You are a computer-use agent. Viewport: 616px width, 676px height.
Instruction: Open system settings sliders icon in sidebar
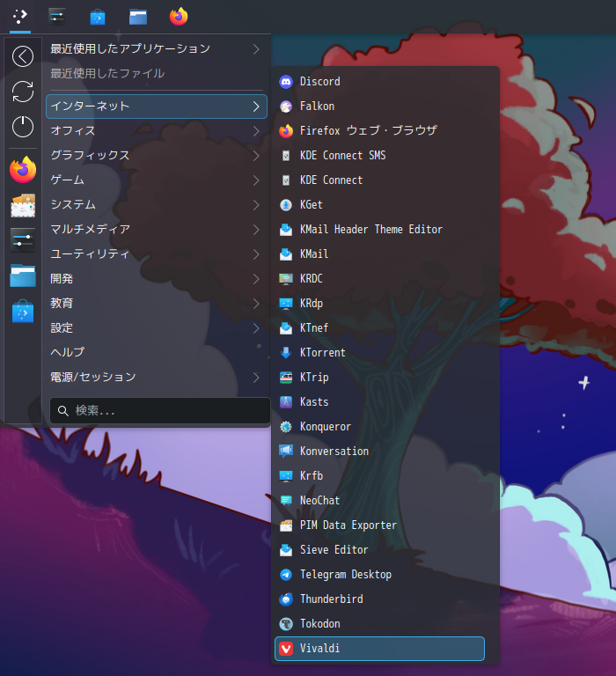pyautogui.click(x=23, y=240)
